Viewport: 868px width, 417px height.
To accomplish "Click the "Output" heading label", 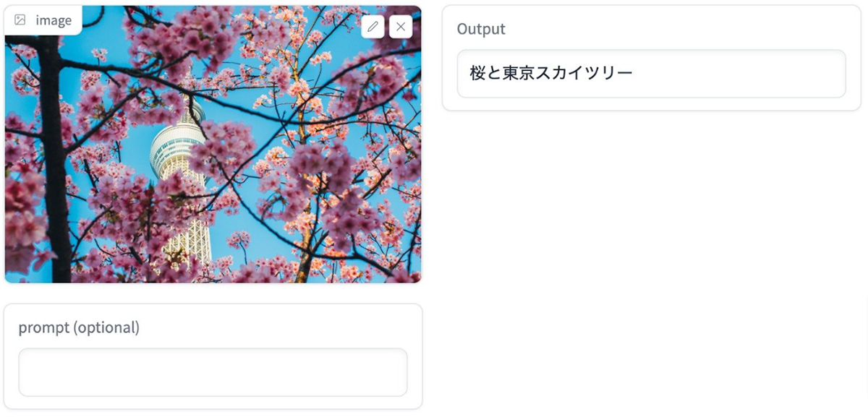I will [481, 29].
